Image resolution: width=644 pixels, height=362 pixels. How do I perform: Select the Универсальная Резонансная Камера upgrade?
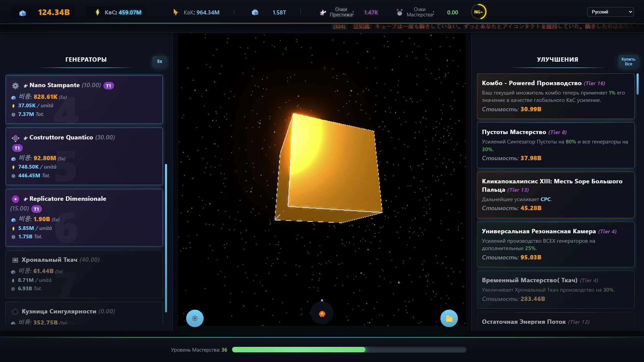point(555,244)
